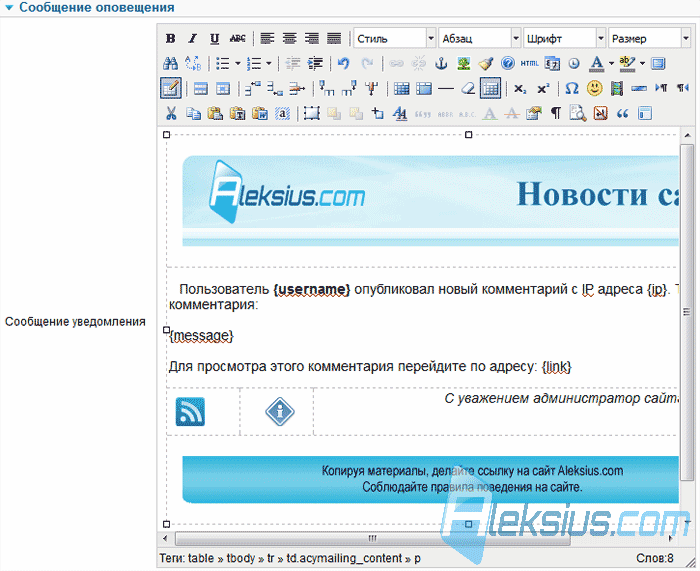
Task: Insert a horizontal rule line
Action: 446,88
